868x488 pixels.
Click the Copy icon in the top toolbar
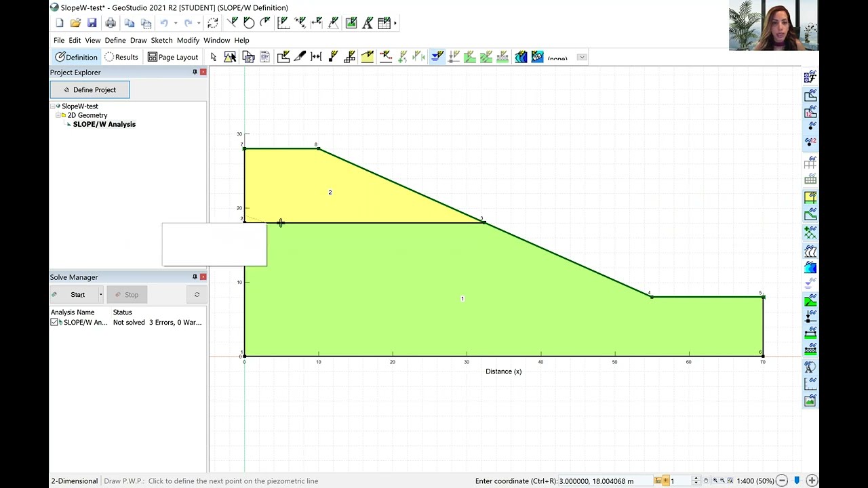pos(130,23)
